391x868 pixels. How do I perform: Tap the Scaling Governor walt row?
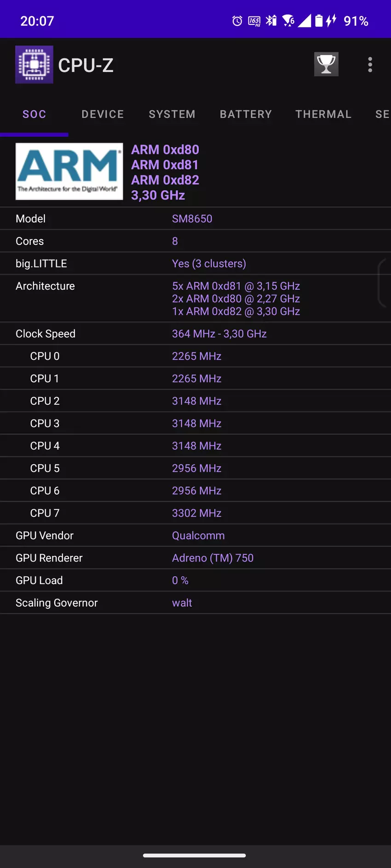[x=195, y=603]
